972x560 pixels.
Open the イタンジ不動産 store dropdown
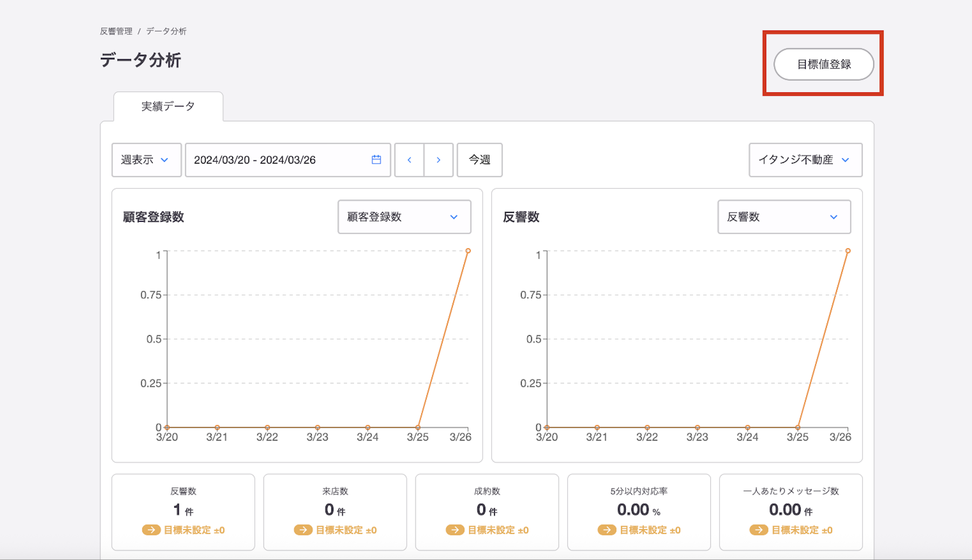point(806,160)
